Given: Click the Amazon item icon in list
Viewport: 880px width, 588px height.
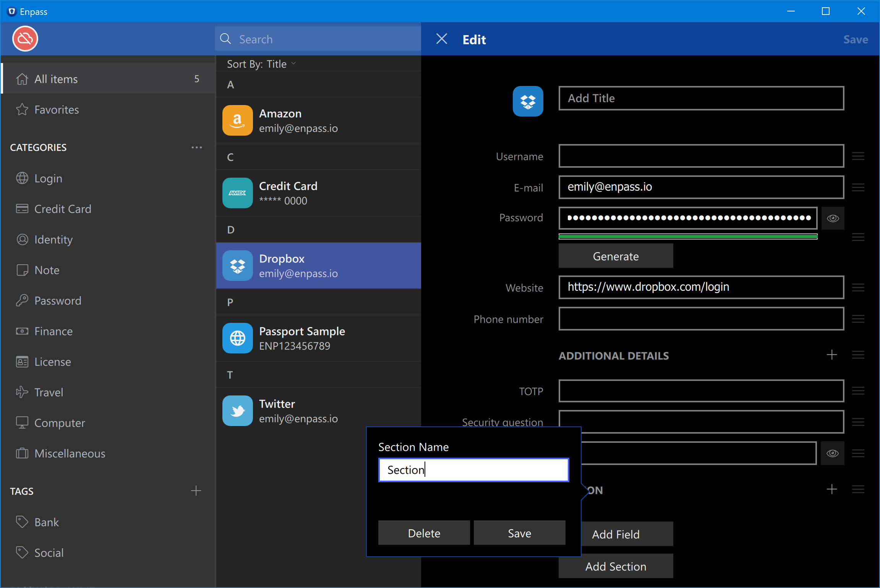Looking at the screenshot, I should (237, 120).
